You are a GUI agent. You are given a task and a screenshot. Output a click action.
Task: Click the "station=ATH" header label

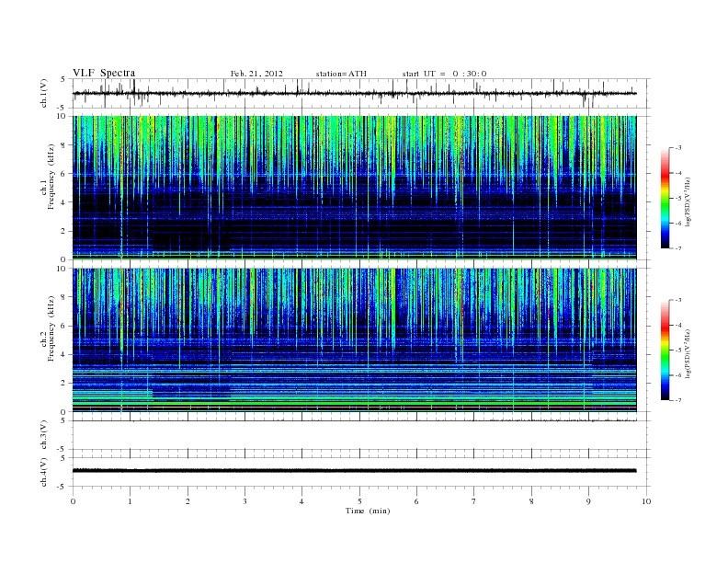[341, 74]
